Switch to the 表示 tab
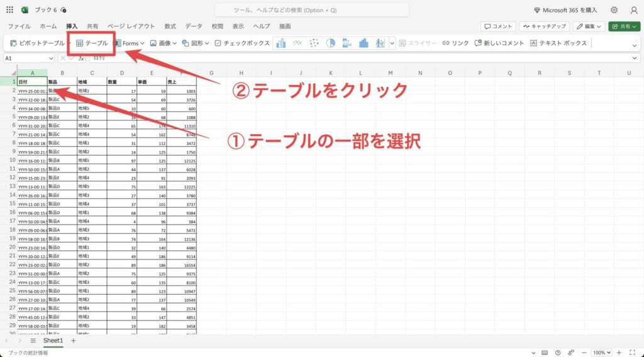Screen dimensions: 644x357 pyautogui.click(x=238, y=26)
